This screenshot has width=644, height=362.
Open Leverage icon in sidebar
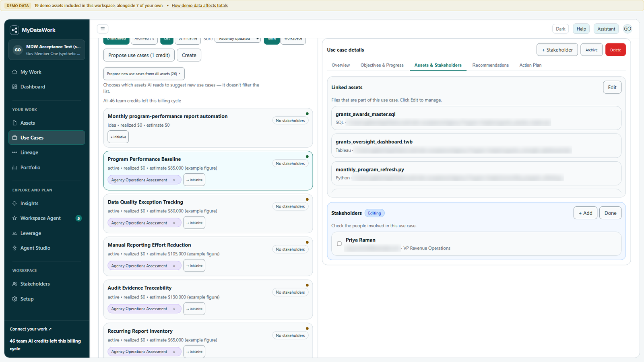click(x=14, y=233)
